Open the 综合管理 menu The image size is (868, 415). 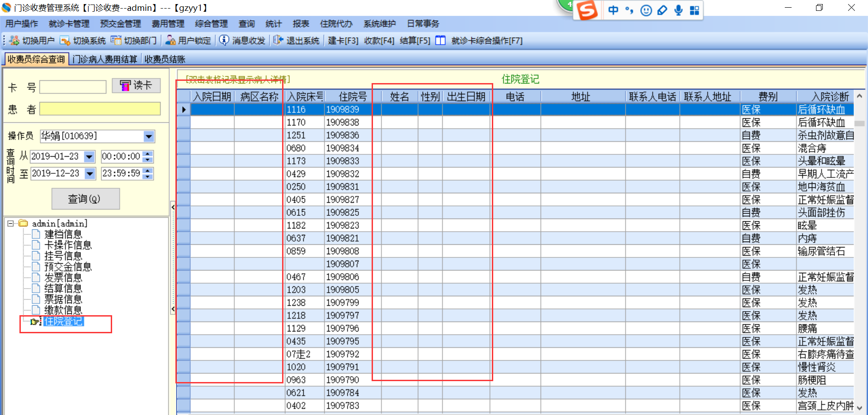[x=212, y=23]
